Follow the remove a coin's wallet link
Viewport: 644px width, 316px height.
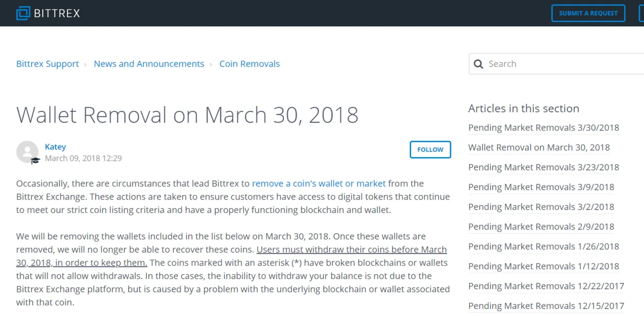(319, 183)
